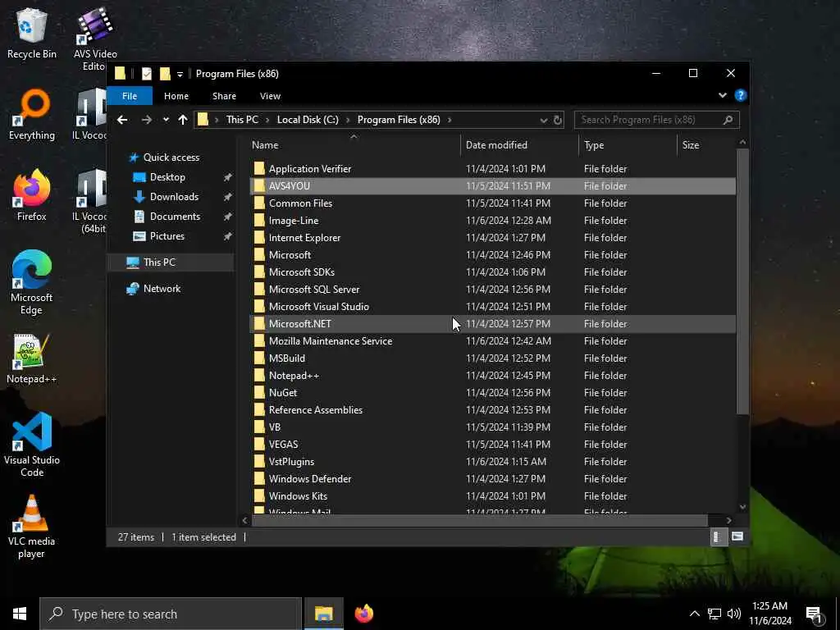Image resolution: width=840 pixels, height=630 pixels.
Task: Open the View ribbon tab
Action: [270, 96]
